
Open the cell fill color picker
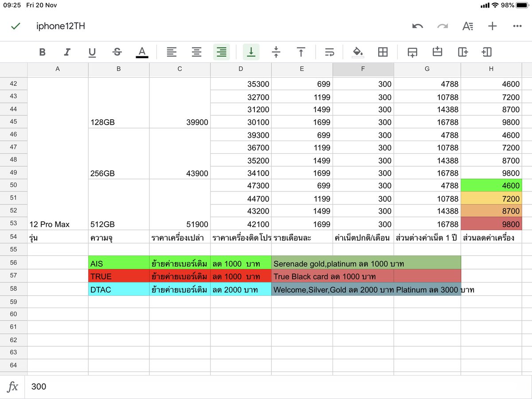[x=358, y=52]
